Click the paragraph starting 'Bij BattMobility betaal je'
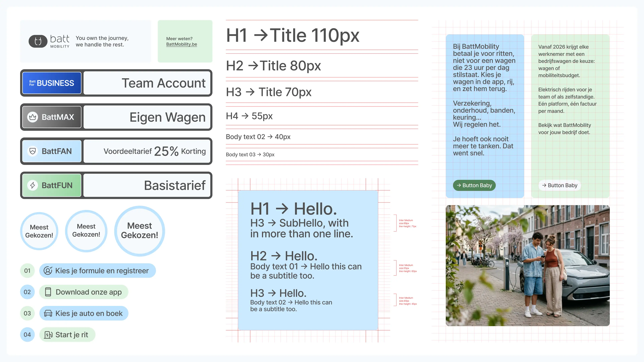Viewport: 644px width, 362px height. pos(484,67)
